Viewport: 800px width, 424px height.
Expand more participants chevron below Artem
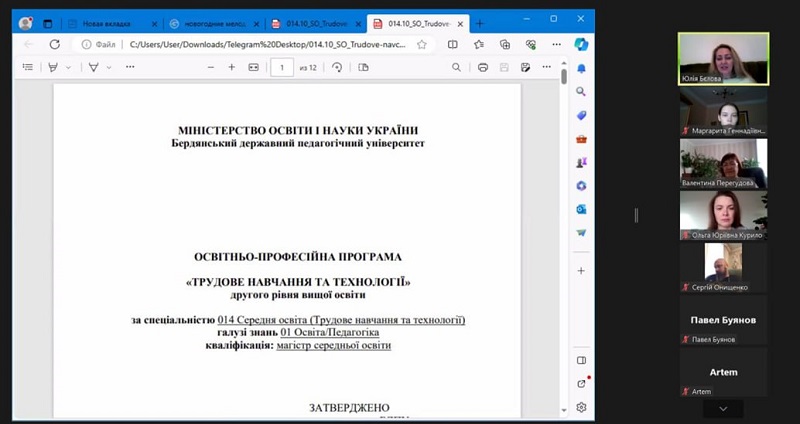point(723,409)
